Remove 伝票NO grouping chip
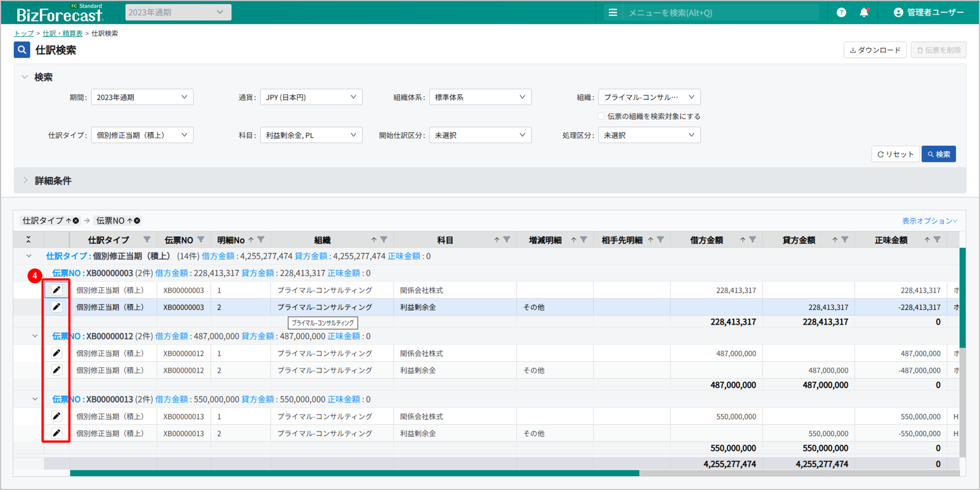Image resolution: width=980 pixels, height=490 pixels. (x=137, y=221)
